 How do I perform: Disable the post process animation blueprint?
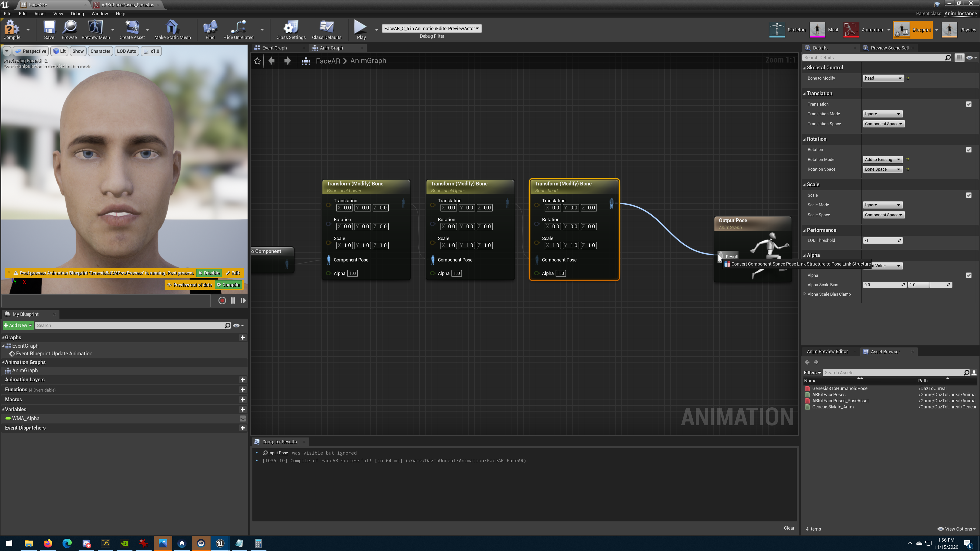pos(209,273)
